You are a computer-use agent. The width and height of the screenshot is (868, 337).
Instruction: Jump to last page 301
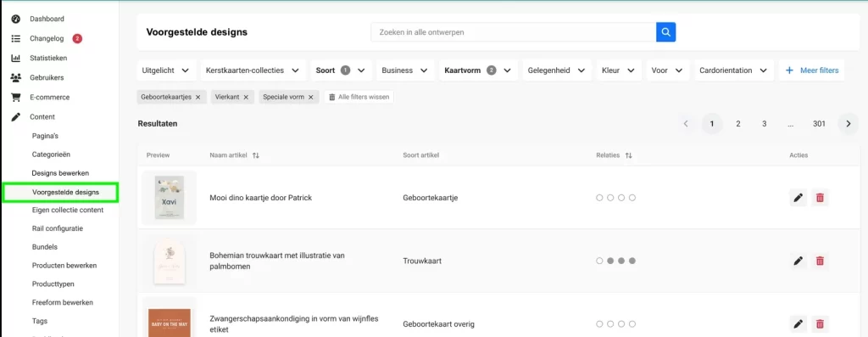pos(820,124)
